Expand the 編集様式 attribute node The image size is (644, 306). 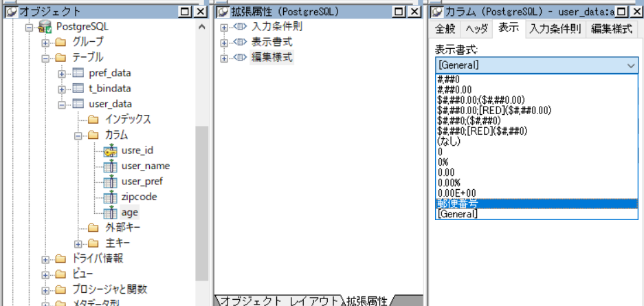point(224,58)
